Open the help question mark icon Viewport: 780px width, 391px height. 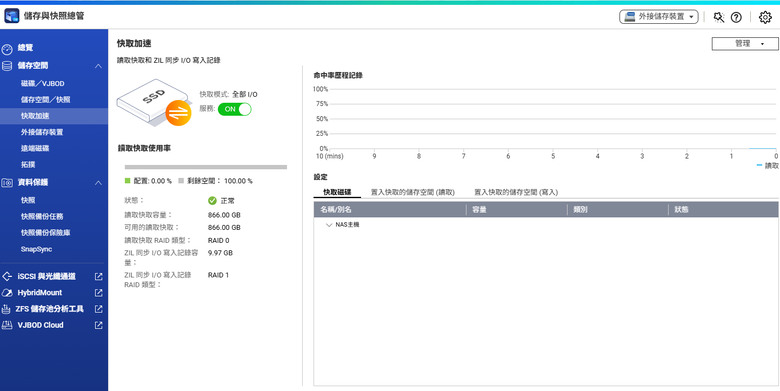point(736,17)
